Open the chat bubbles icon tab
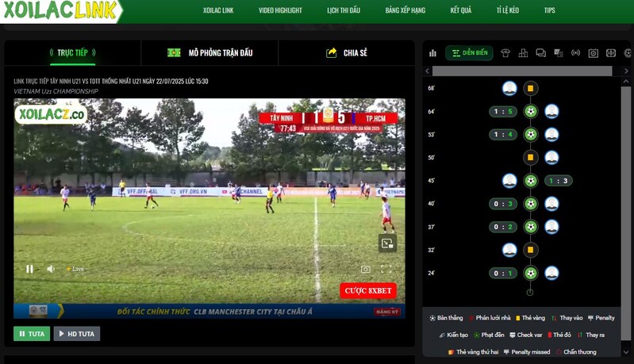This screenshot has width=634, height=364. (x=540, y=53)
